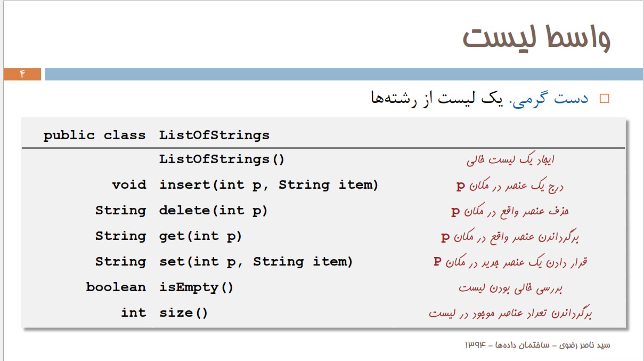This screenshot has height=361, width=644.
Task: Click the square bullet before the subtitle
Action: click(604, 99)
